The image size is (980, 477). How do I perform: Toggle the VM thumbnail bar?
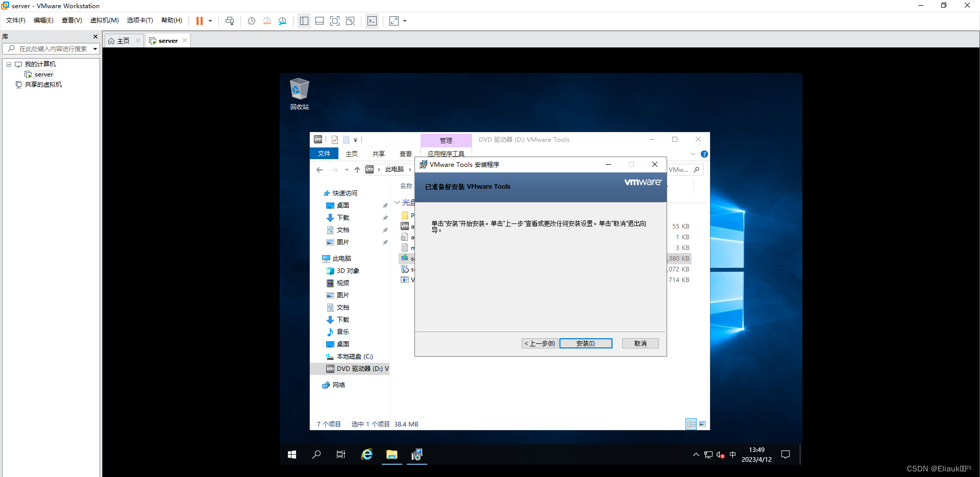pos(320,21)
